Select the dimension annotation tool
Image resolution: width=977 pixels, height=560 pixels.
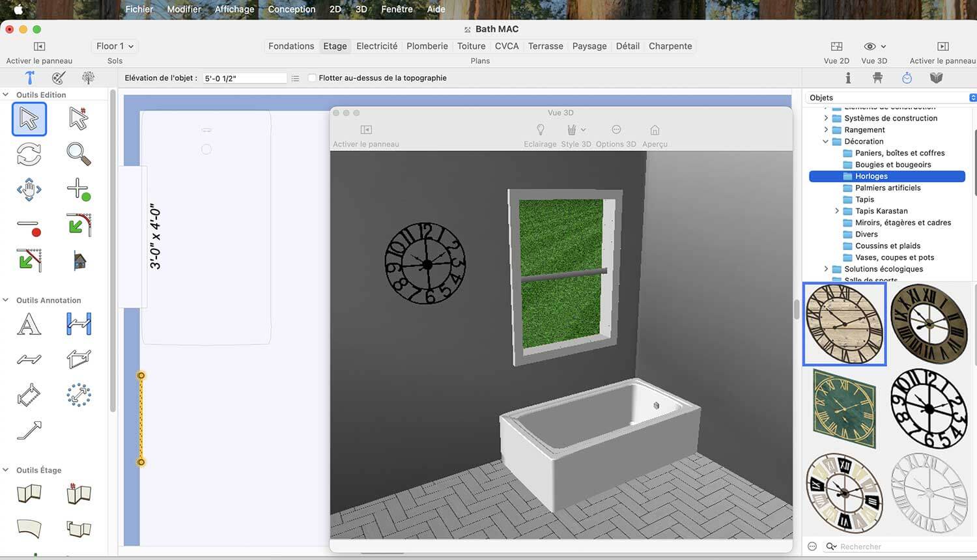(79, 324)
